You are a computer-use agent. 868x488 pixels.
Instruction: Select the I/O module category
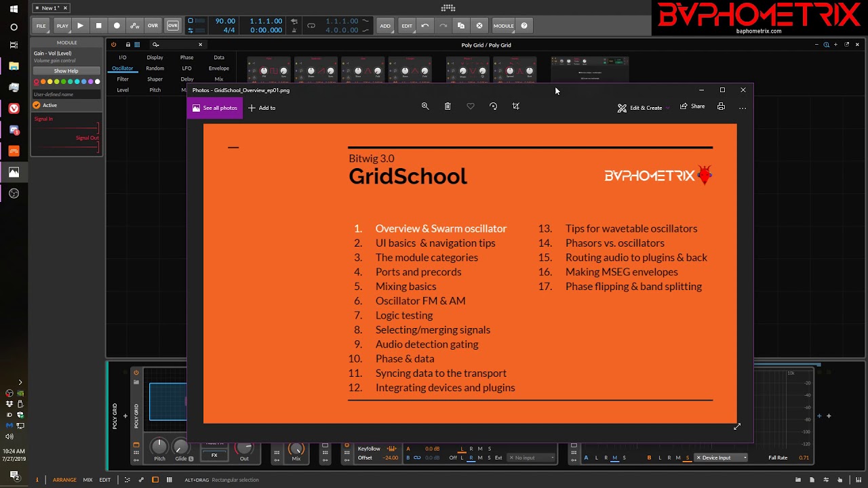coord(123,58)
